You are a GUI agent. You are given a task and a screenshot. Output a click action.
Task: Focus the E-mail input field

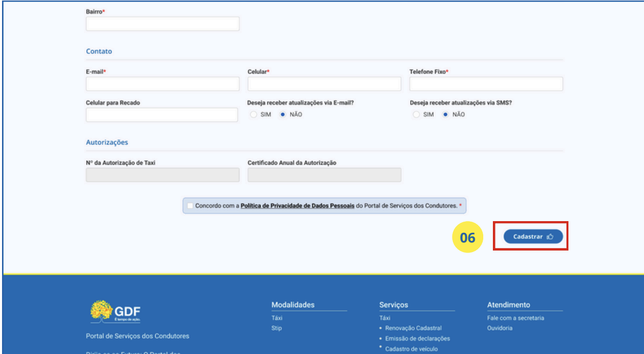(162, 84)
